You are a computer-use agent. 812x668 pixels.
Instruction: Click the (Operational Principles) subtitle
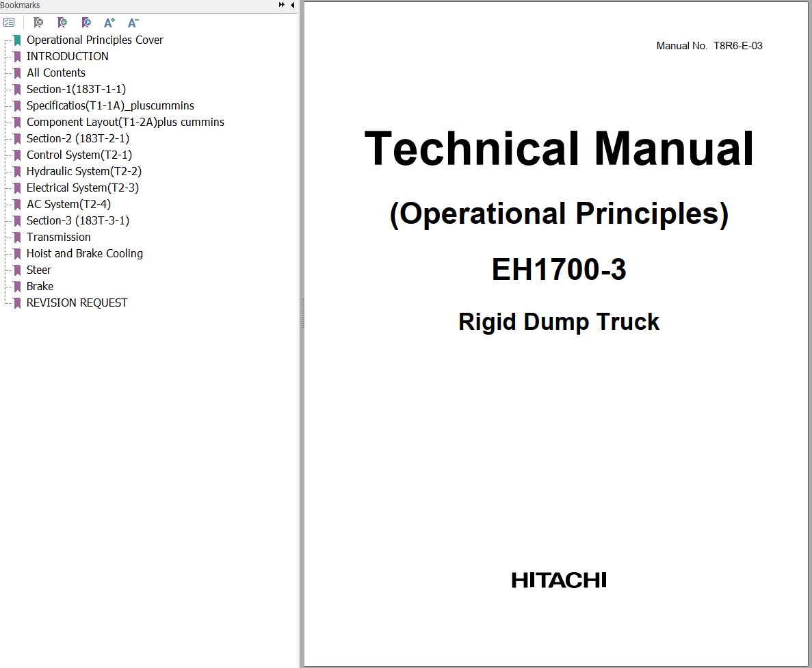coord(559,214)
